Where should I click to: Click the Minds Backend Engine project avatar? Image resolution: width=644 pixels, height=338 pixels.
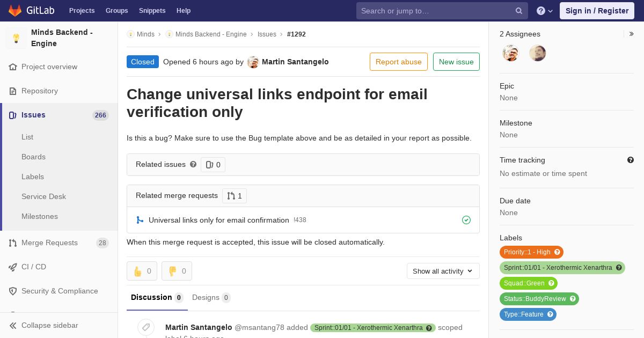click(16, 38)
